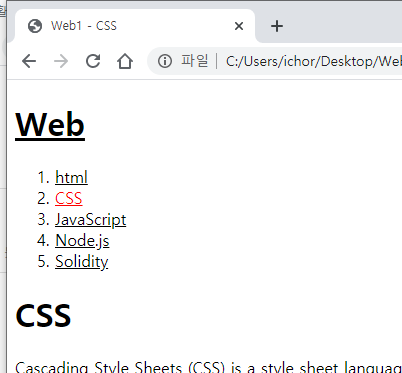The height and width of the screenshot is (373, 402).
Task: Select the Web1 - CSS tab
Action: [x=135, y=26]
